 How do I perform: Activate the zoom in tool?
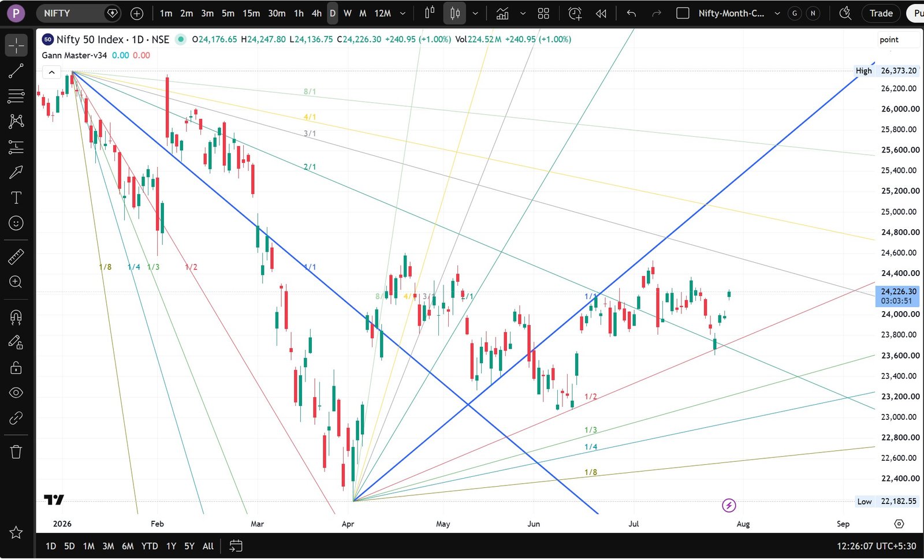[16, 282]
